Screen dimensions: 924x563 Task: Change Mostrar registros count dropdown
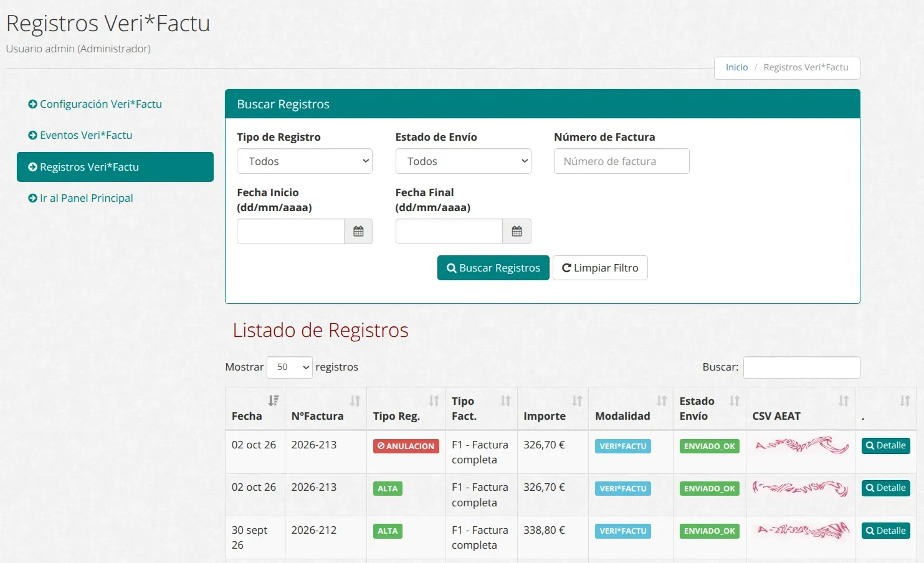[x=290, y=367]
